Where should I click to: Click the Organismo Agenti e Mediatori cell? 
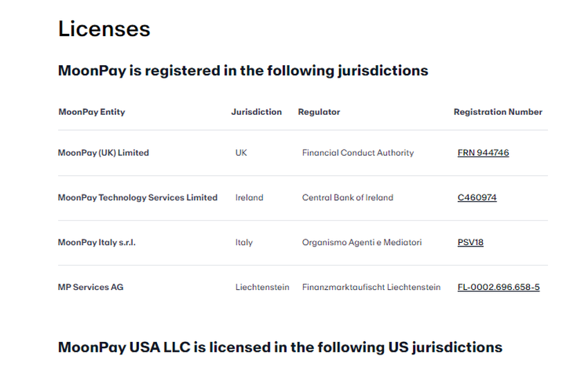click(x=362, y=243)
